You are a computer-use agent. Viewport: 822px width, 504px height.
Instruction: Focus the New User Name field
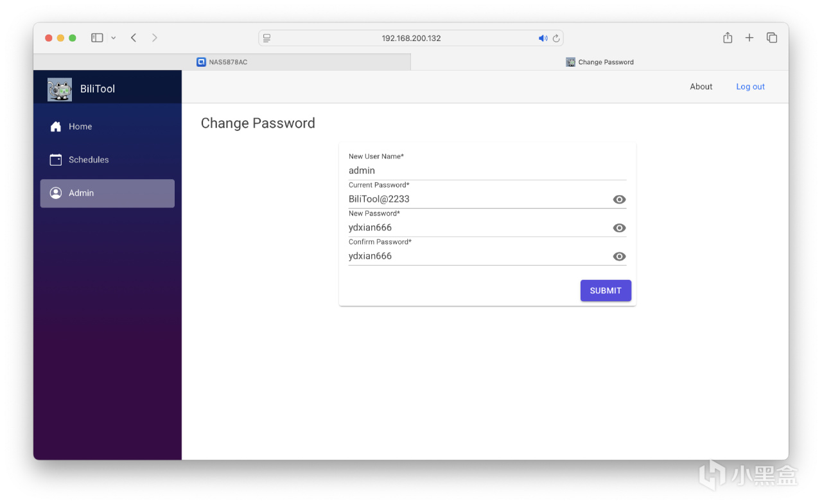point(487,171)
